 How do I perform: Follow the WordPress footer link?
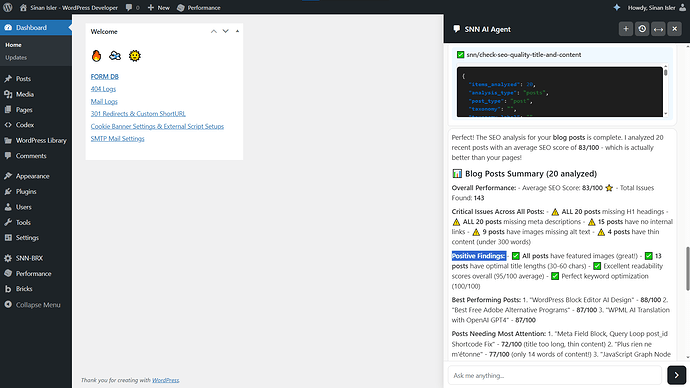[x=165, y=380]
